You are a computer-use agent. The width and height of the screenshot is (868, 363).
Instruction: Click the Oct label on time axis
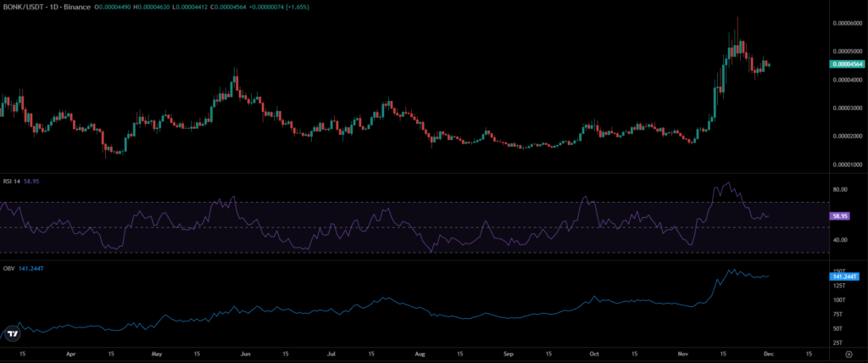pyautogui.click(x=594, y=353)
